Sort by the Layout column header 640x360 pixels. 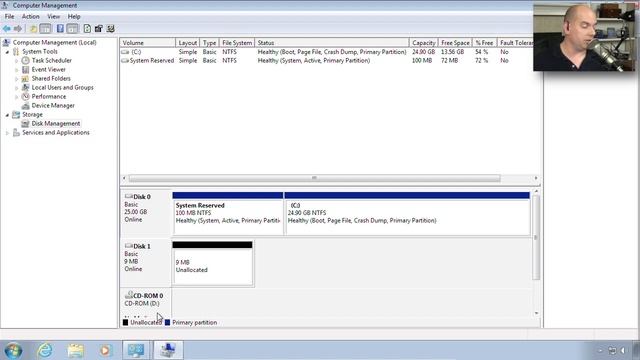pos(187,42)
